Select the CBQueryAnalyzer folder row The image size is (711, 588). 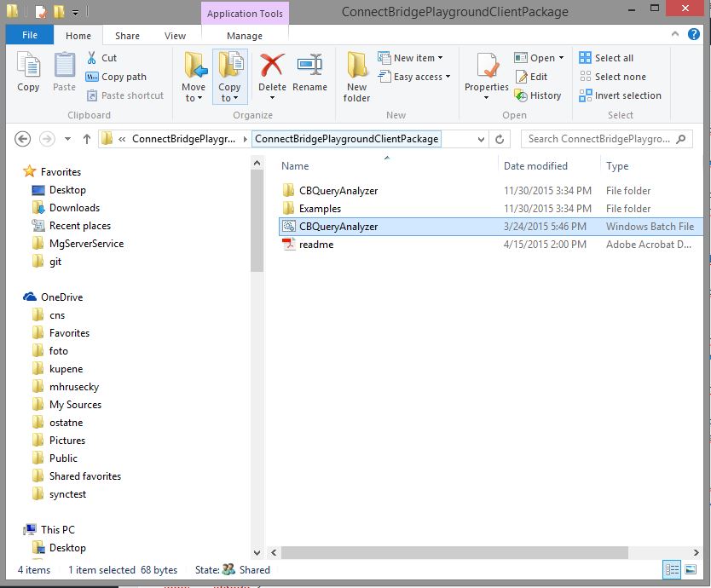(x=491, y=190)
